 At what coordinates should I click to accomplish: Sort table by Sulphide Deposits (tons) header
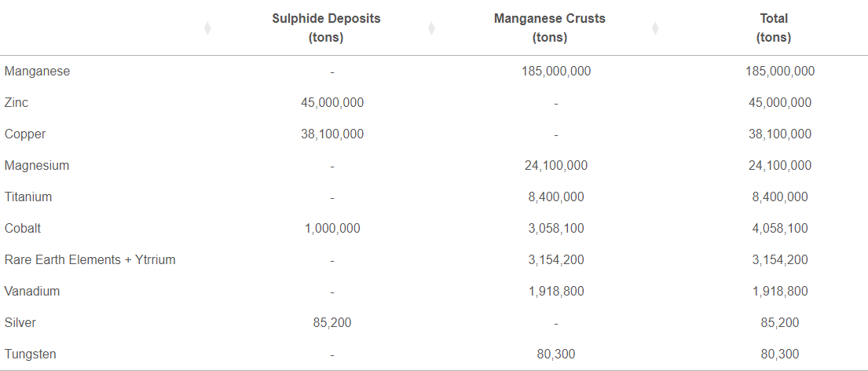click(x=326, y=28)
